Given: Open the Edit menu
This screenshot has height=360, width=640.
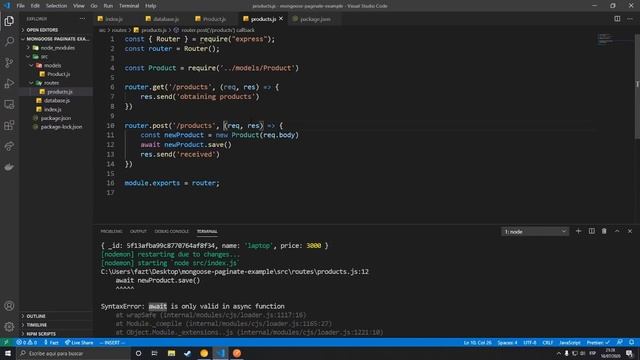Looking at the screenshot, I should [35, 6].
